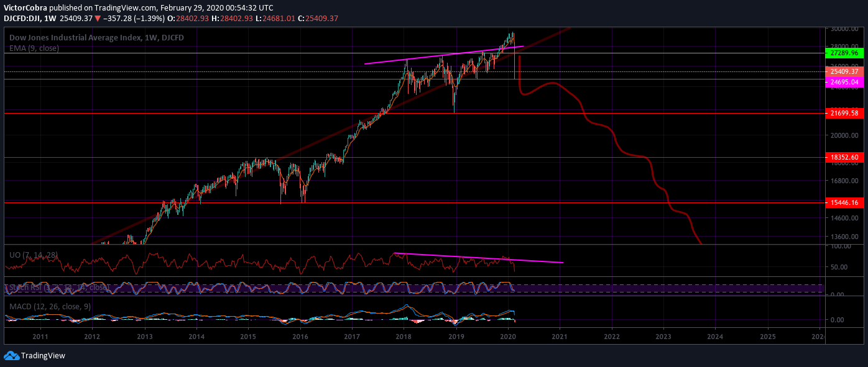Click the 2017 year label on time axis
Viewport: 868px width, 367px height.
pyautogui.click(x=353, y=337)
